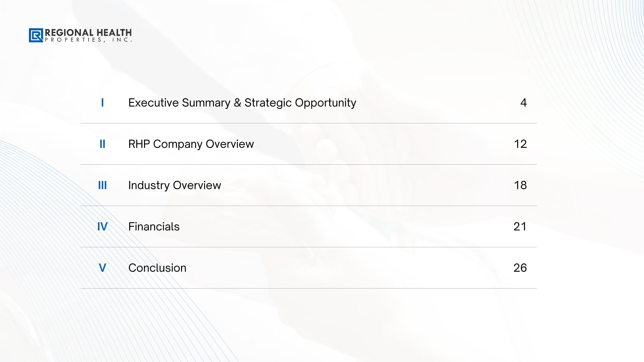Select Roman numeral V section marker
The image size is (644, 362).
coord(102,268)
